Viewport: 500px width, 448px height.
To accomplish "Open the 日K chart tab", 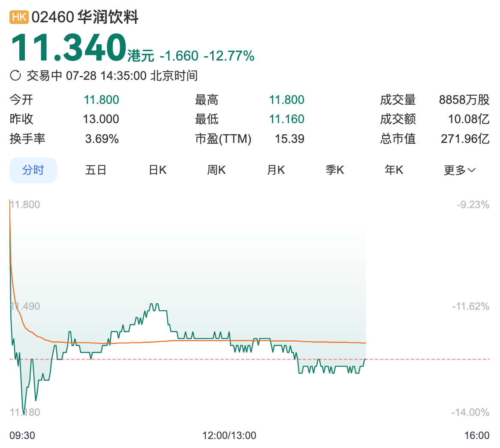I will [x=157, y=170].
